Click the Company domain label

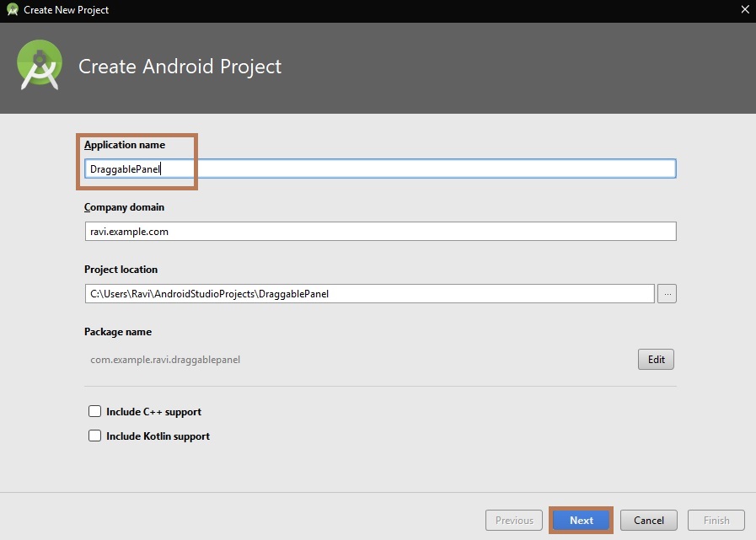pos(124,207)
